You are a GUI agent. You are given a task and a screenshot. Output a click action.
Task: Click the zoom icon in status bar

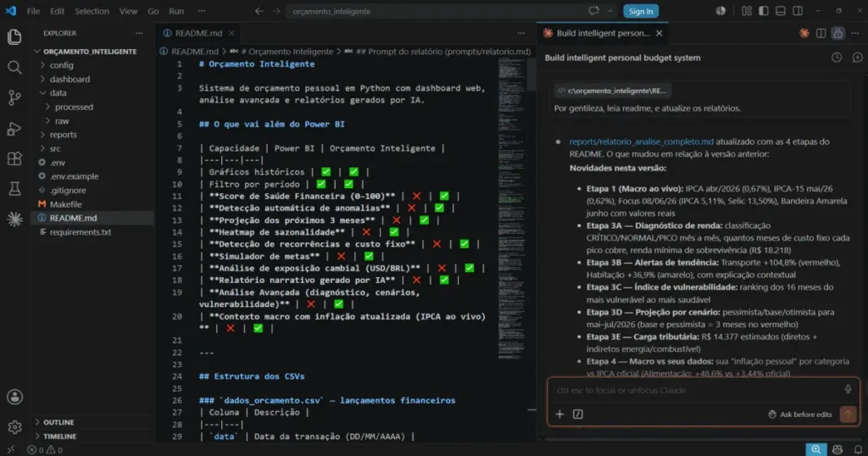point(816,449)
